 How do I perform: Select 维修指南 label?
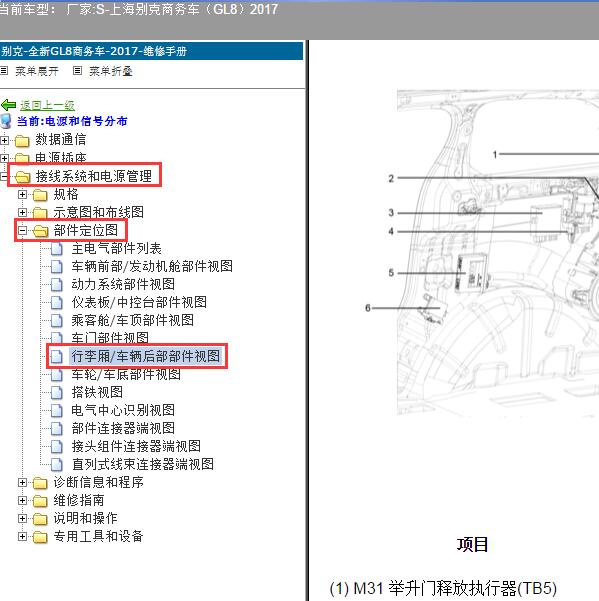coord(79,500)
